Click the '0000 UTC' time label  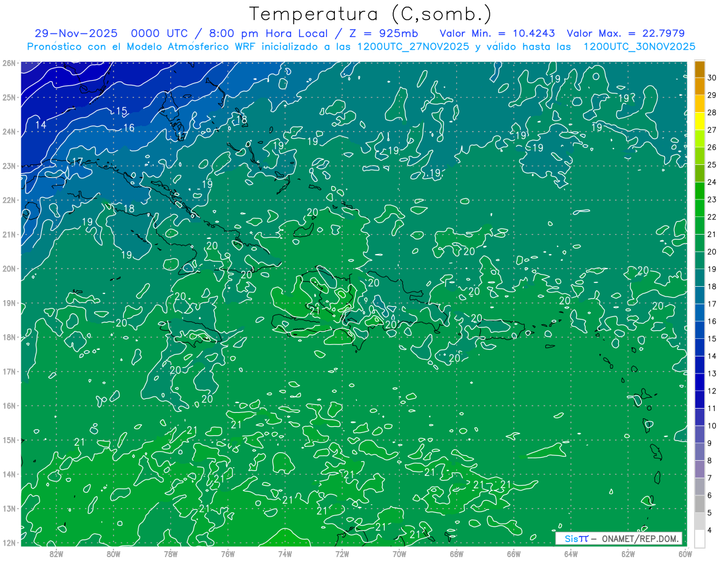pos(160,33)
